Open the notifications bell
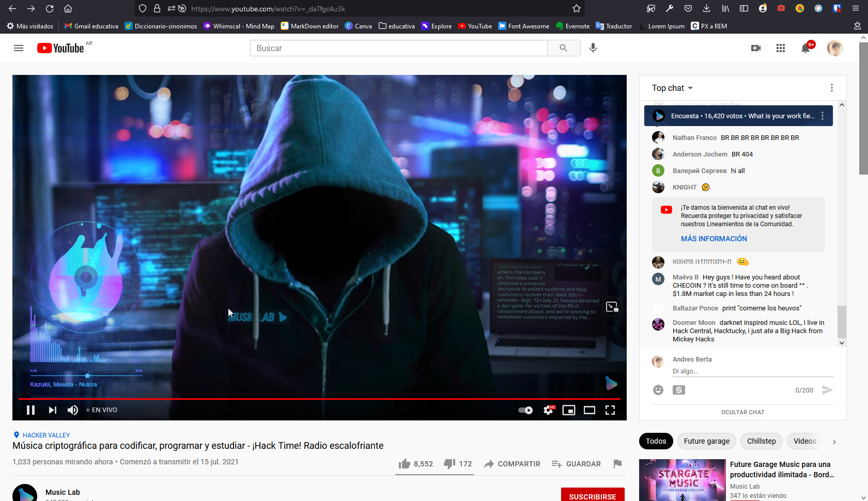Screen dimensions: 868x501 (x=806, y=48)
